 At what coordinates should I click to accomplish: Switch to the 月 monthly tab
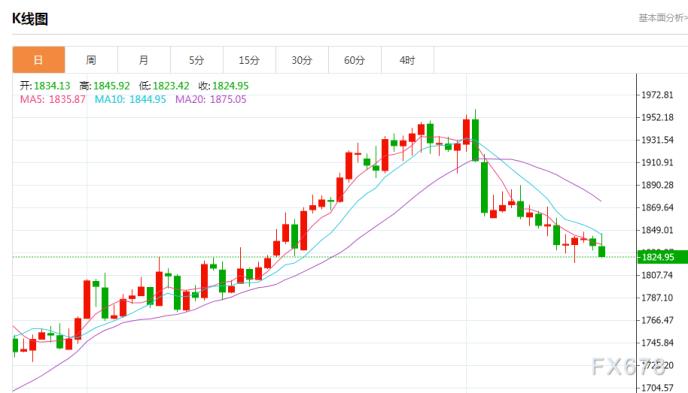pyautogui.click(x=144, y=60)
